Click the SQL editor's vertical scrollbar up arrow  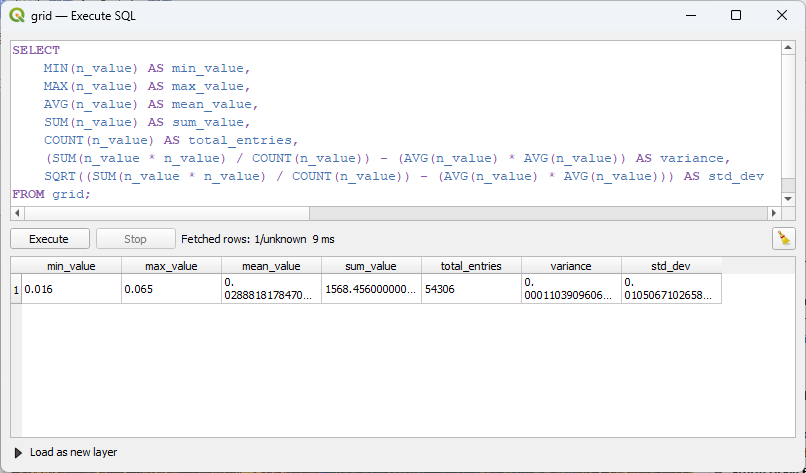788,48
